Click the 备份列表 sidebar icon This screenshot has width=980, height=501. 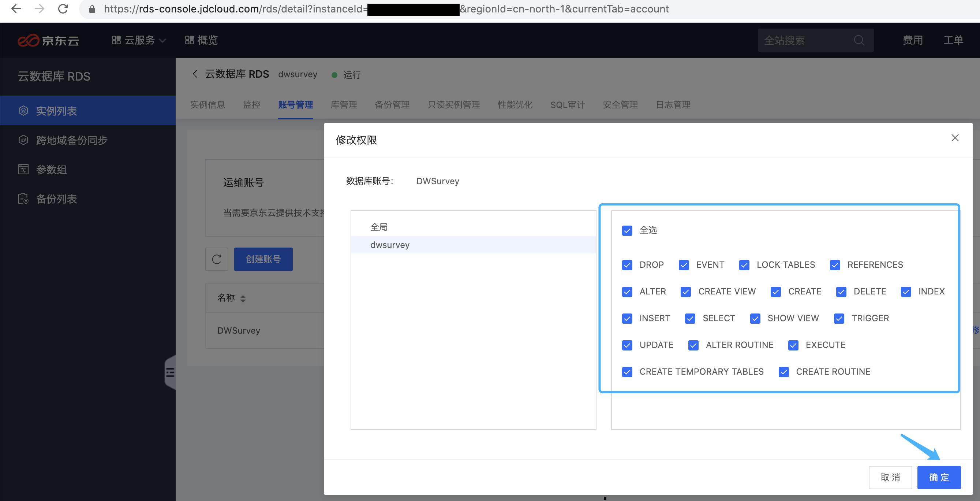(23, 199)
